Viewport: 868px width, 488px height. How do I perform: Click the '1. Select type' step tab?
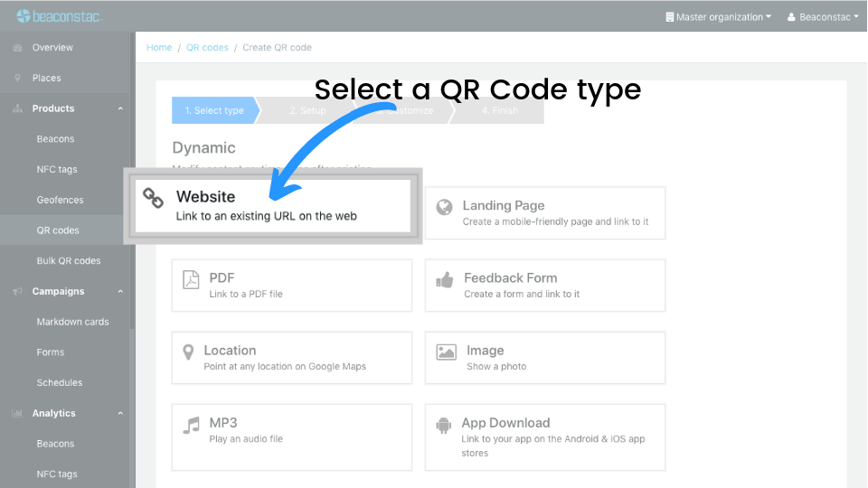(x=215, y=110)
